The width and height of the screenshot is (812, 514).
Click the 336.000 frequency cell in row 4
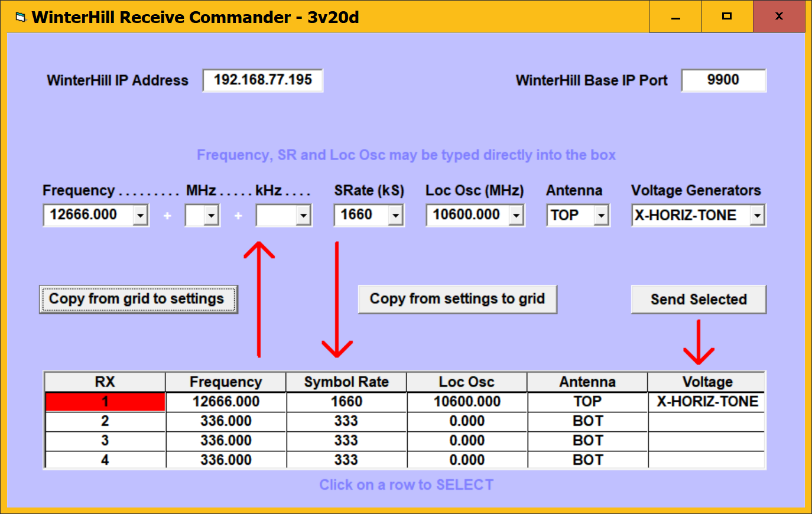(226, 460)
